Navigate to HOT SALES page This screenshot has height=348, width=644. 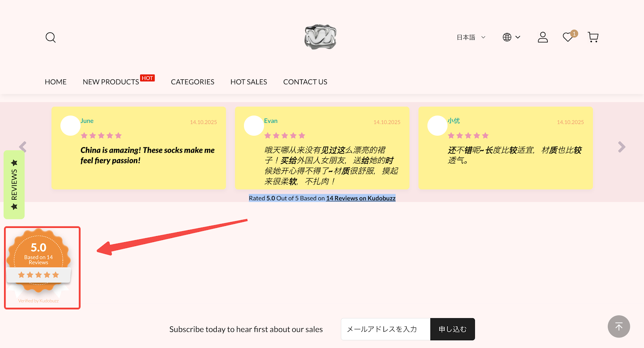point(249,82)
